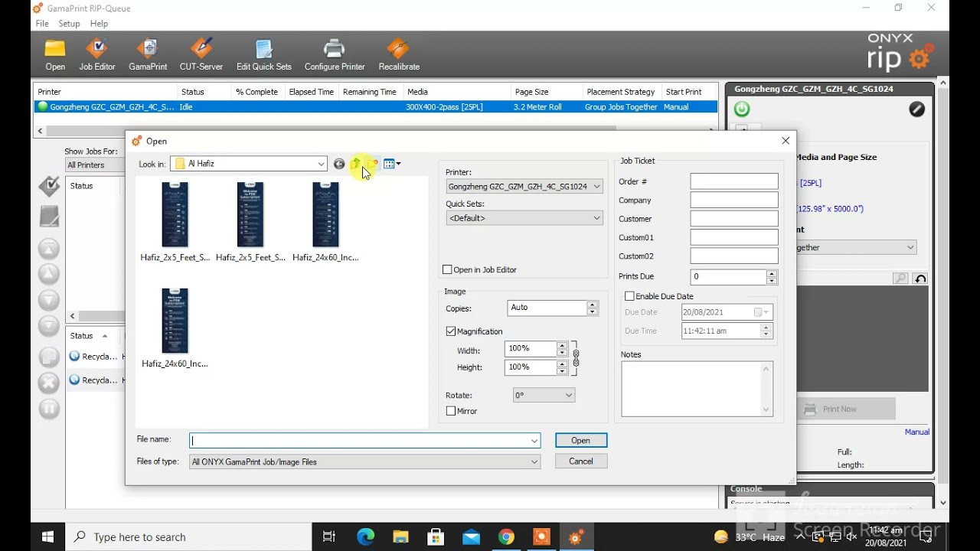Increase Prints Due using up arrow
The width and height of the screenshot is (980, 551).
point(772,273)
